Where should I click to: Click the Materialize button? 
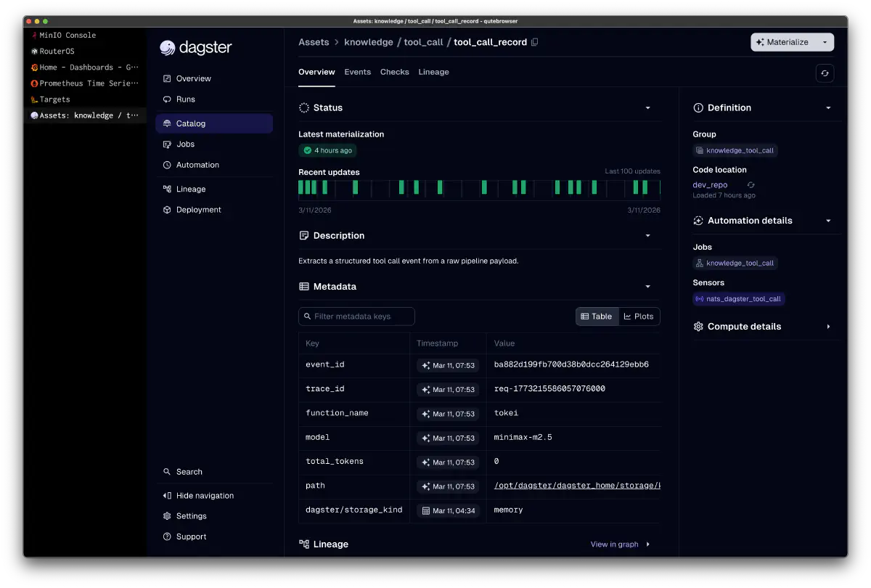click(x=783, y=42)
